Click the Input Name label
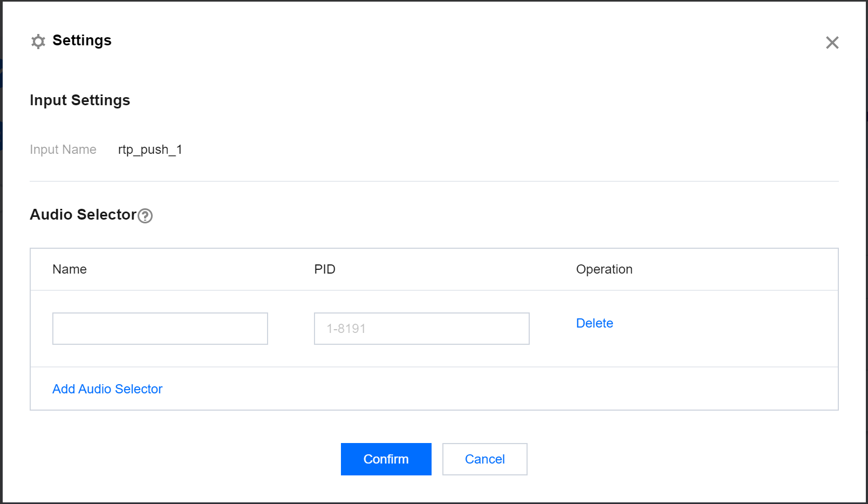Viewport: 868px width, 504px height. [63, 149]
